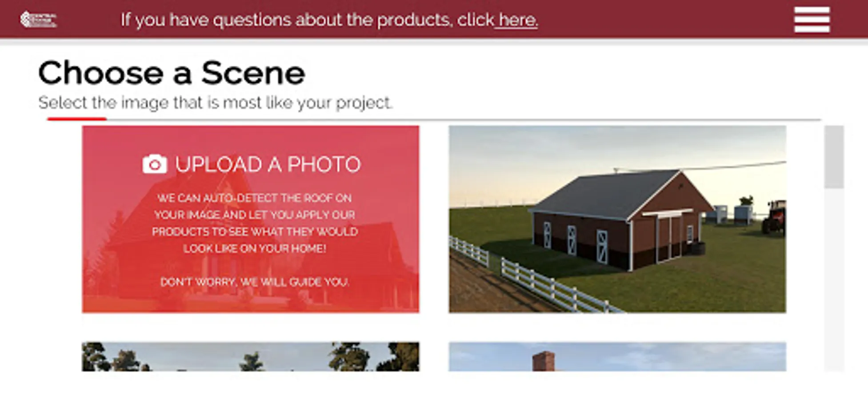Click the scene list scrollbar thumb
868x400 pixels.
834,157
